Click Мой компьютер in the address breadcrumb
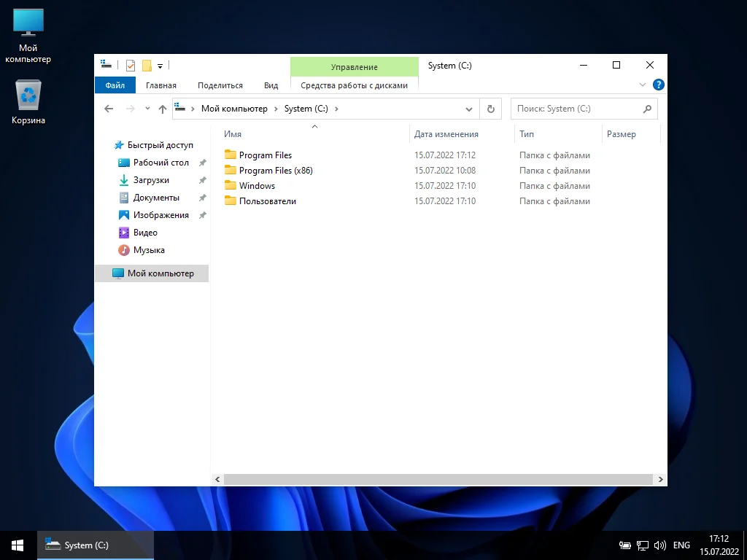Screen dimensions: 747x560 pyautogui.click(x=234, y=109)
